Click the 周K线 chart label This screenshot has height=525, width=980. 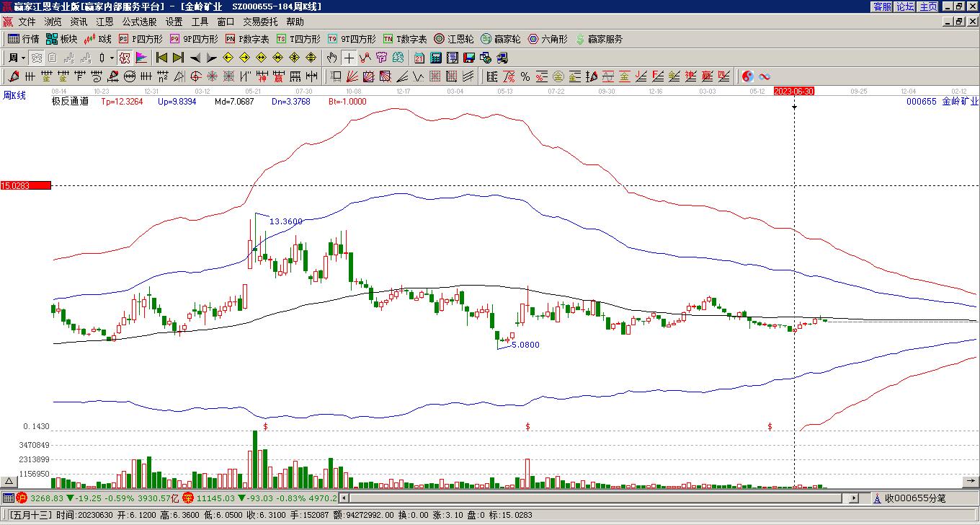click(14, 95)
